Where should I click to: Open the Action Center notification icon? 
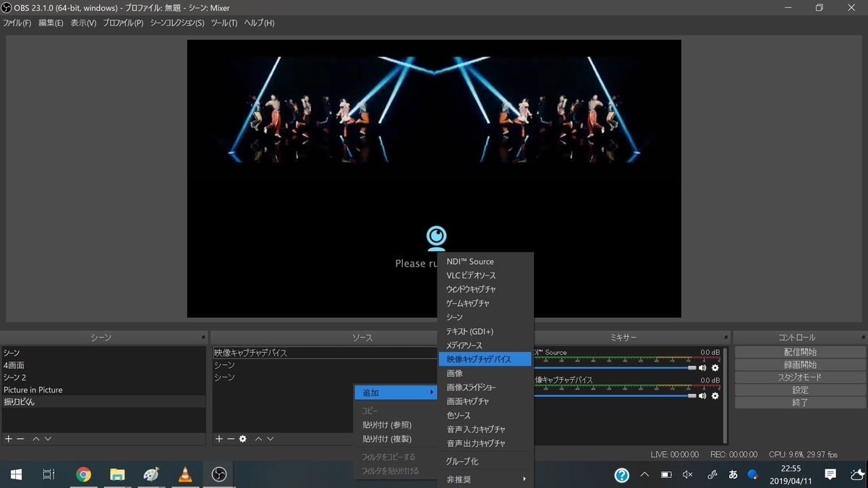(830, 474)
